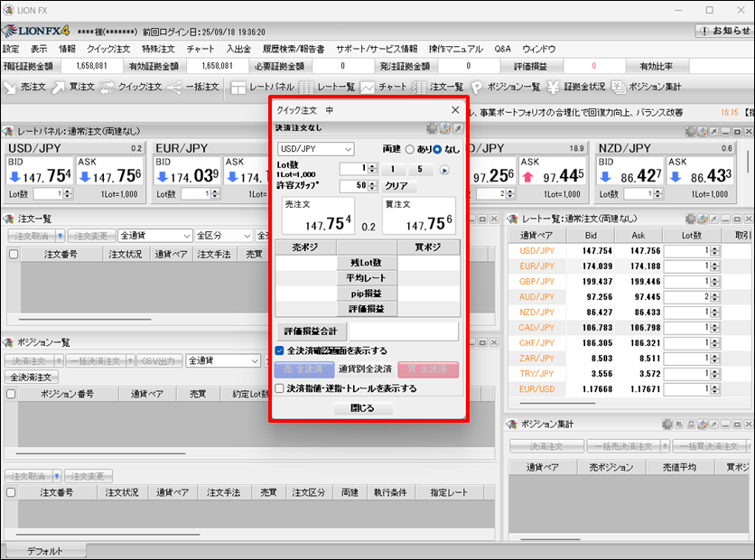Click the color palette icon in クイック注文
Image resolution: width=755 pixels, height=560 pixels.
(444, 129)
